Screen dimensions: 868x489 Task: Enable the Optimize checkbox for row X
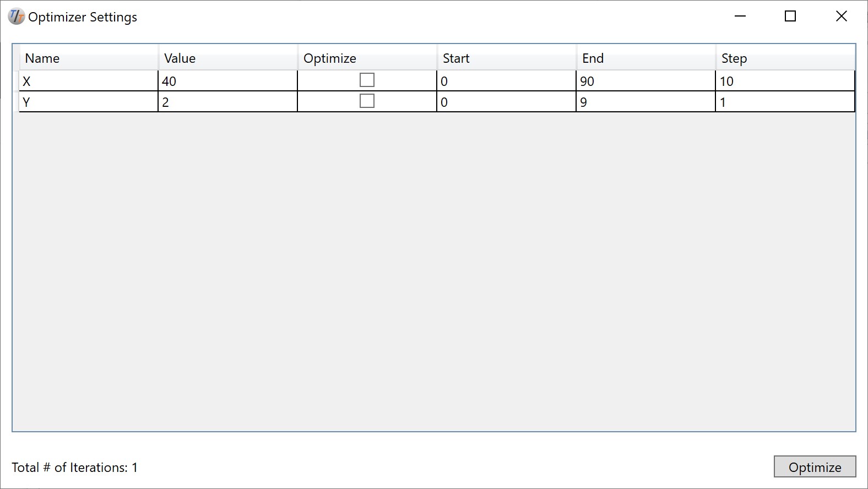click(x=367, y=80)
